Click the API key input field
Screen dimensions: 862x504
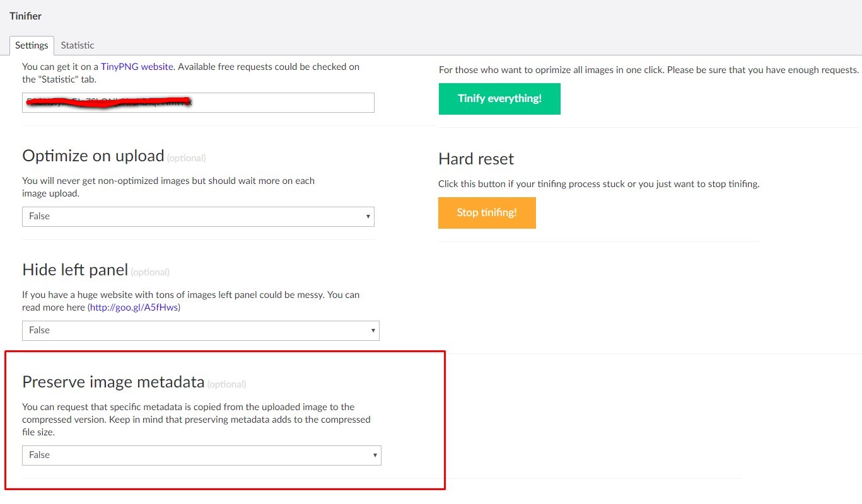pyautogui.click(x=198, y=103)
